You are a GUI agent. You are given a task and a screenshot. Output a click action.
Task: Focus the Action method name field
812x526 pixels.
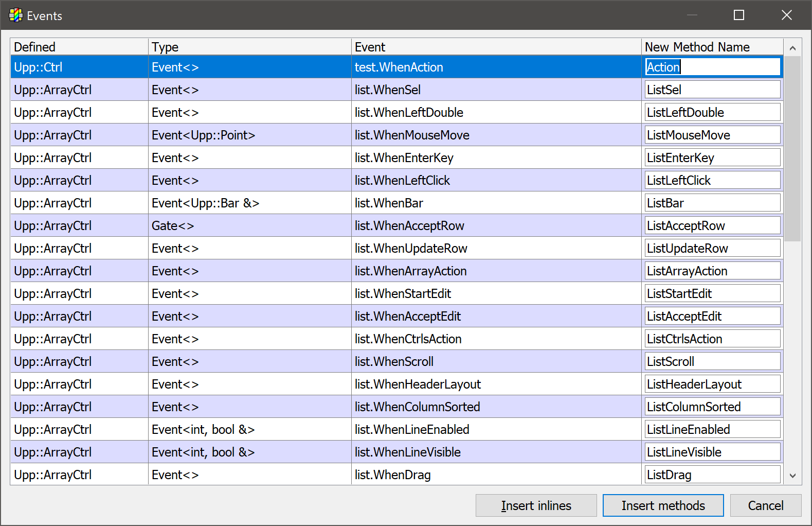coord(712,67)
